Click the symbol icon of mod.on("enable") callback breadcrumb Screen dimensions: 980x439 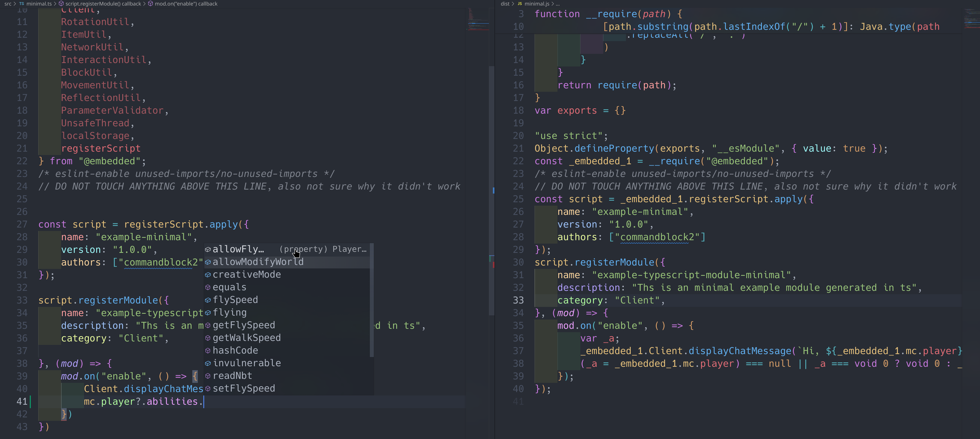point(150,3)
